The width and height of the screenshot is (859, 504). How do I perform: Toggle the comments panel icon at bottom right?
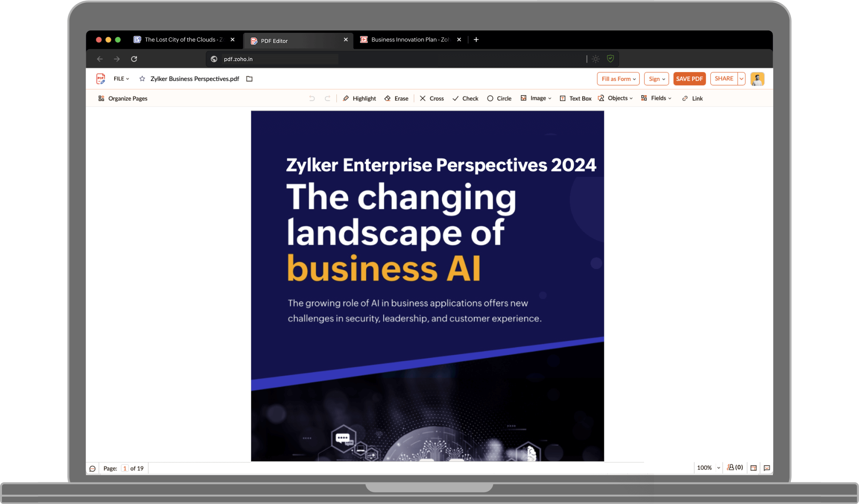pyautogui.click(x=767, y=468)
